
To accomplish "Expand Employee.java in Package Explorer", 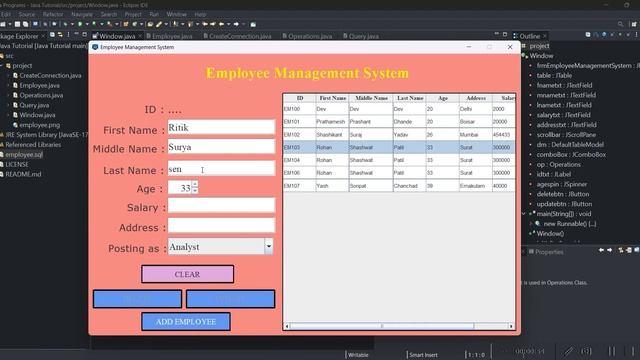I will (8, 85).
